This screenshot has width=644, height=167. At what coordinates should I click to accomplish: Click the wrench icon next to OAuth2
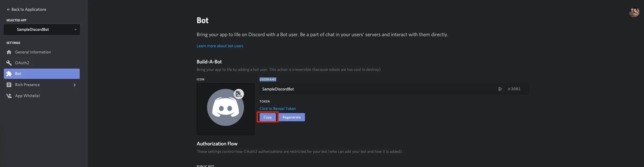point(9,63)
